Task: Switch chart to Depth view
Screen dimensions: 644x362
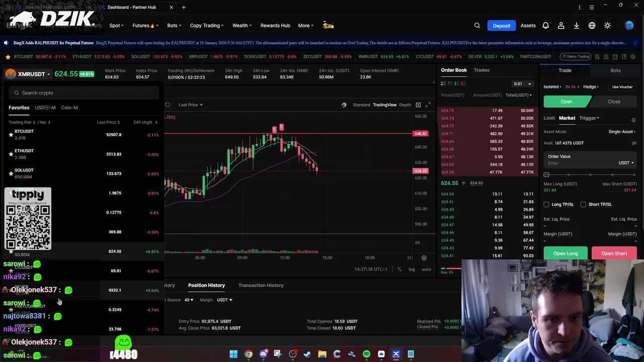Action: 405,105
